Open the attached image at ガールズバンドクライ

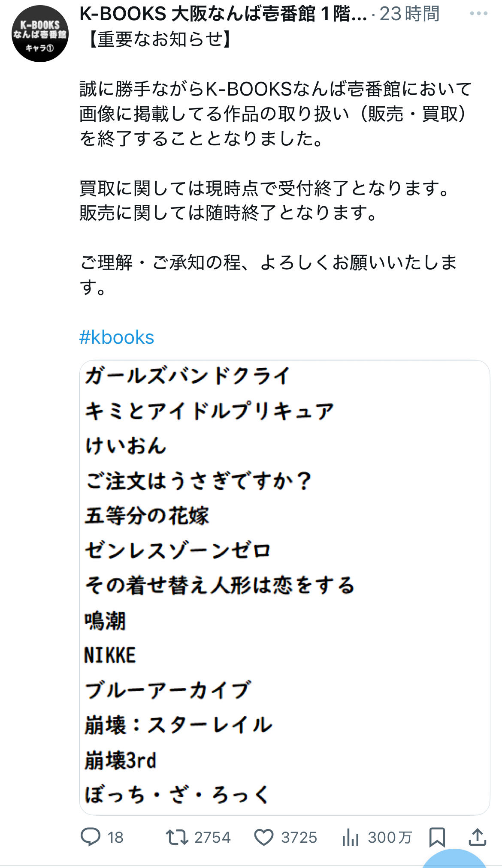click(187, 376)
